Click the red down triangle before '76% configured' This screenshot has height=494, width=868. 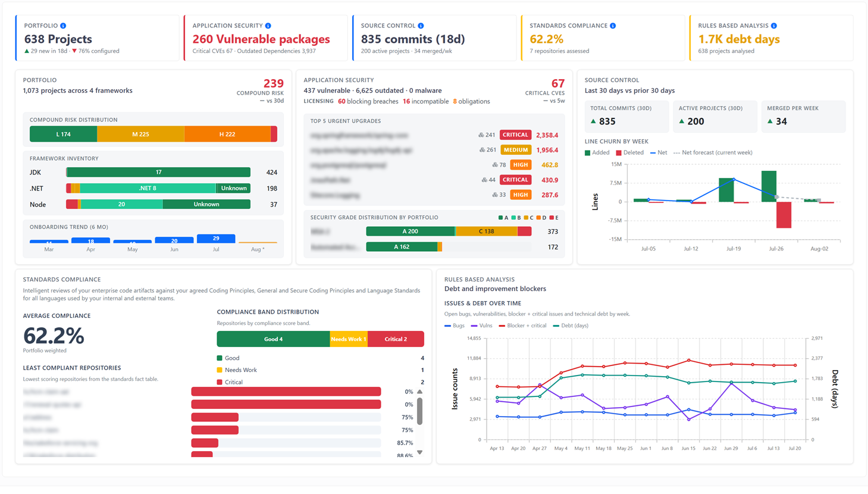click(x=74, y=51)
